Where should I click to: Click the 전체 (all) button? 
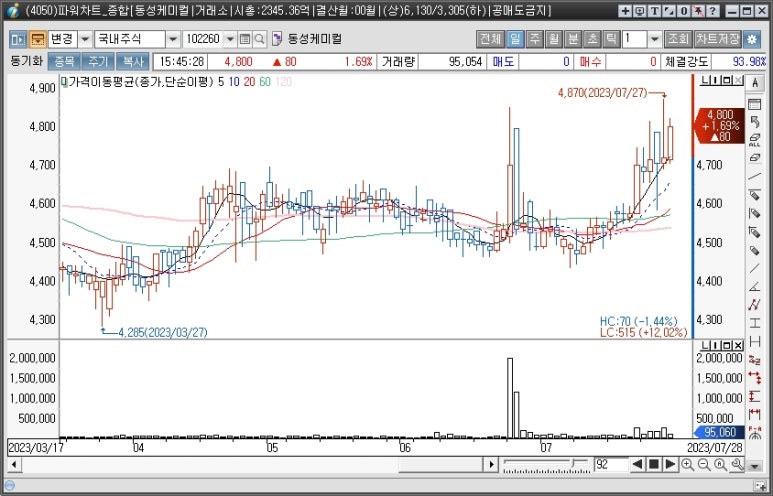(490, 39)
